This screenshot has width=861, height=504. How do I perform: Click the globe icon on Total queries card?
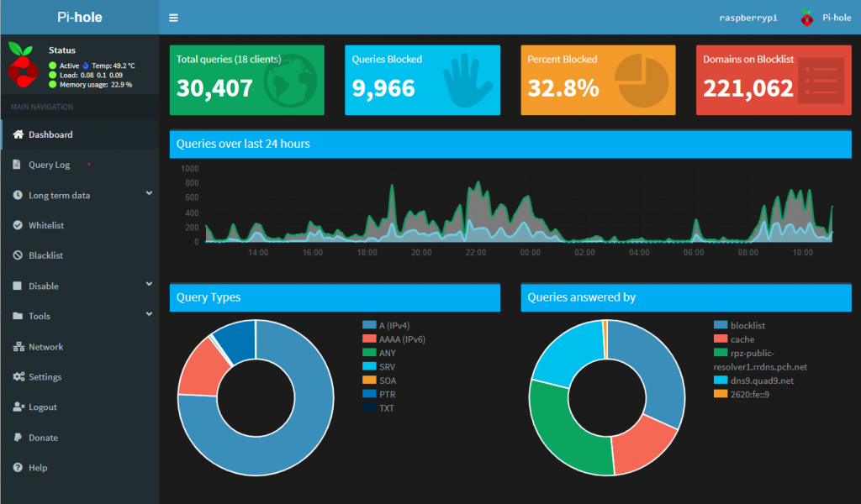pyautogui.click(x=290, y=81)
